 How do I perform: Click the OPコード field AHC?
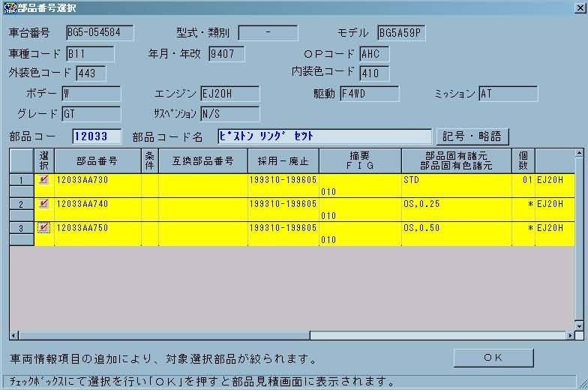pyautogui.click(x=374, y=54)
